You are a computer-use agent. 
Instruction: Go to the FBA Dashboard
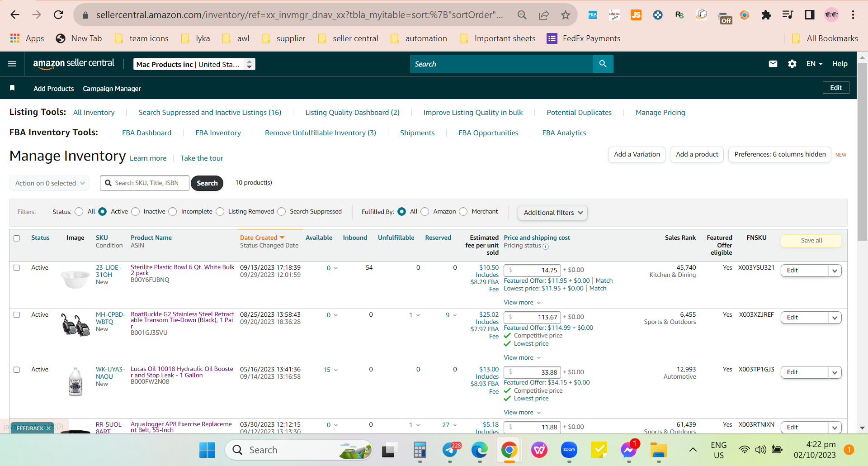[146, 133]
